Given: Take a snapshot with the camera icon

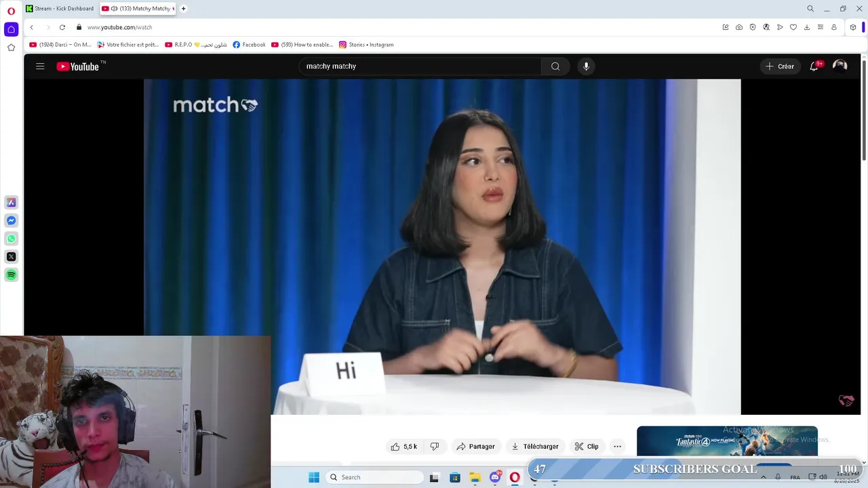Looking at the screenshot, I should click(739, 27).
